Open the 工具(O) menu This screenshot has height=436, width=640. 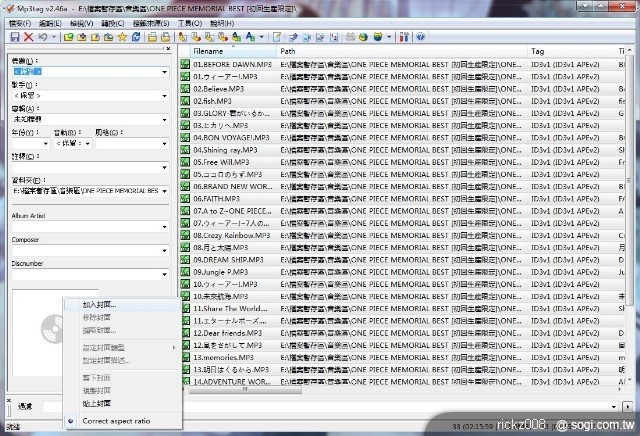coord(190,24)
